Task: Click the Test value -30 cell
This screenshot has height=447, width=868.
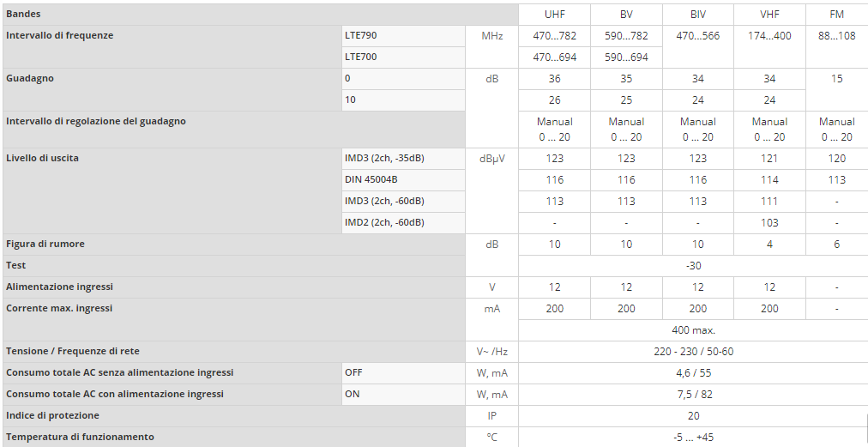Action: (x=693, y=266)
